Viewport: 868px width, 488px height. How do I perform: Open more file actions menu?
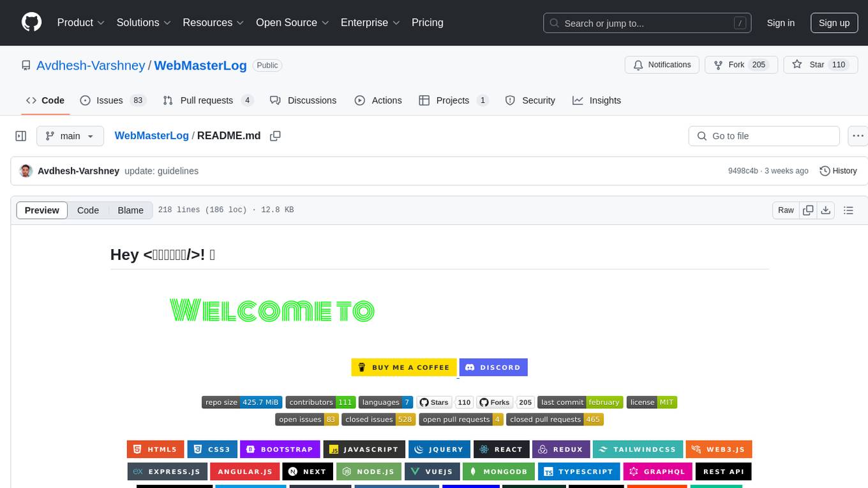(x=858, y=136)
